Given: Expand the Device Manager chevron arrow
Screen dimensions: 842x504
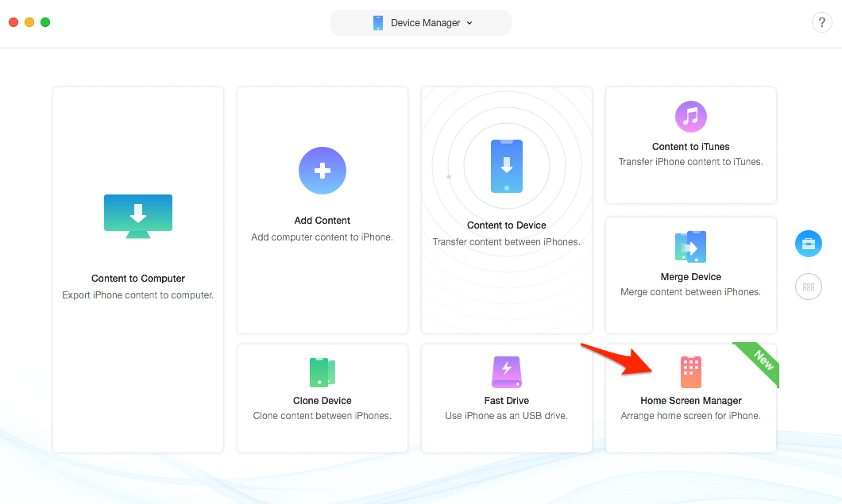Looking at the screenshot, I should point(469,22).
